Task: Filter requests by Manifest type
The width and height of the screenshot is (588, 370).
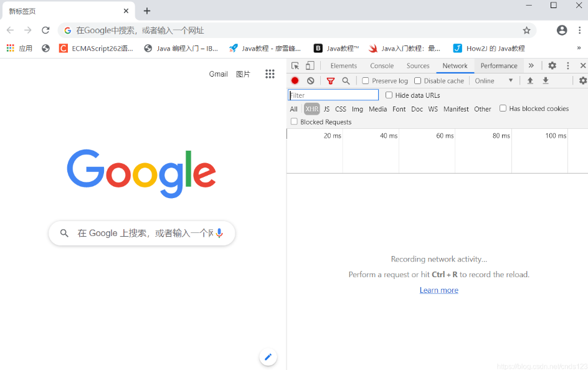Action: coord(456,109)
